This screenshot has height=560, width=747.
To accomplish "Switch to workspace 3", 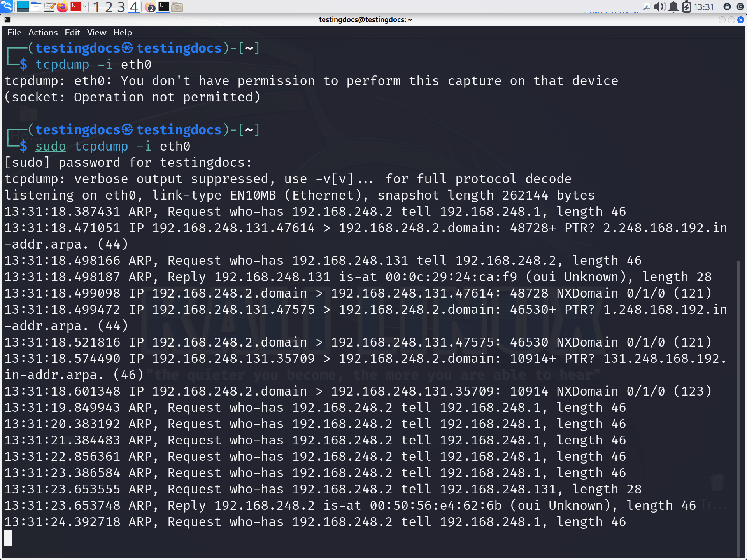I will click(121, 7).
